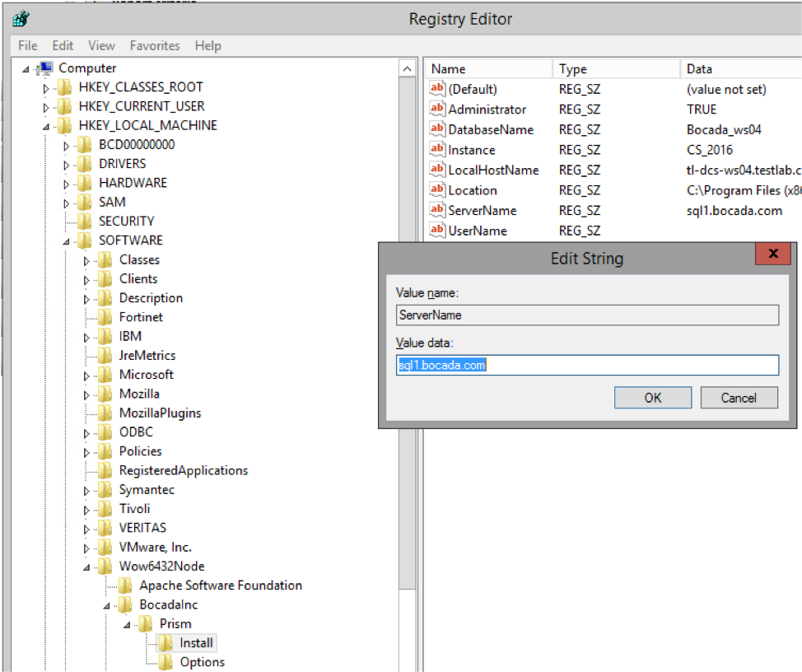Collapse the Wow6432Node key
Screen dimensions: 802x672
86,566
